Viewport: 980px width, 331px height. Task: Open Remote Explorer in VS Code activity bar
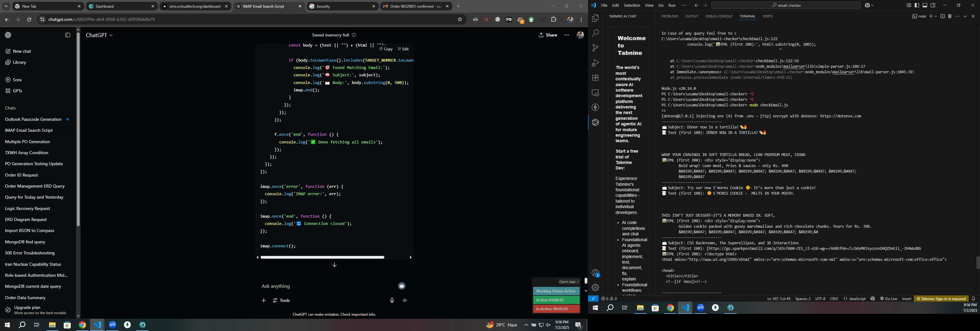[x=595, y=93]
